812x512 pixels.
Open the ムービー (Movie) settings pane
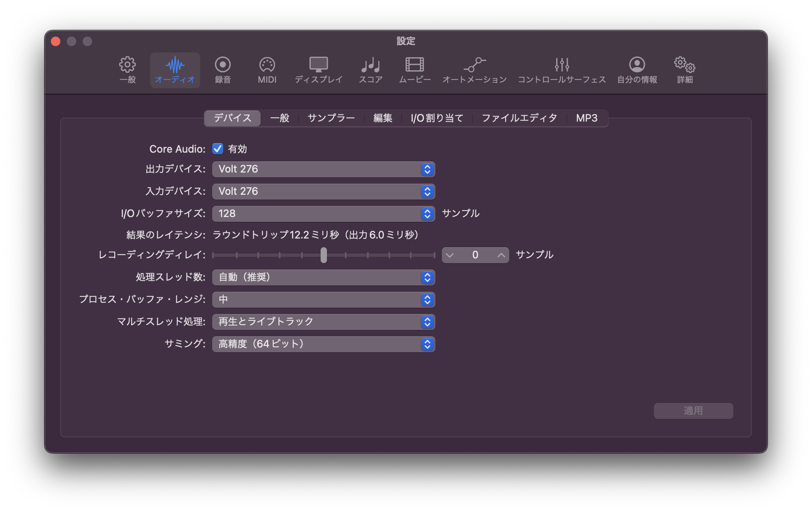pos(415,70)
